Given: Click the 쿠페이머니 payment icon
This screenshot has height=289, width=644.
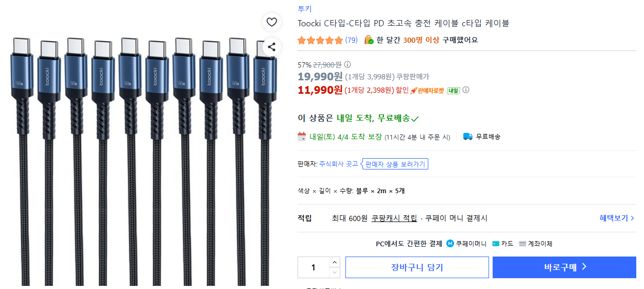Looking at the screenshot, I should click(450, 244).
